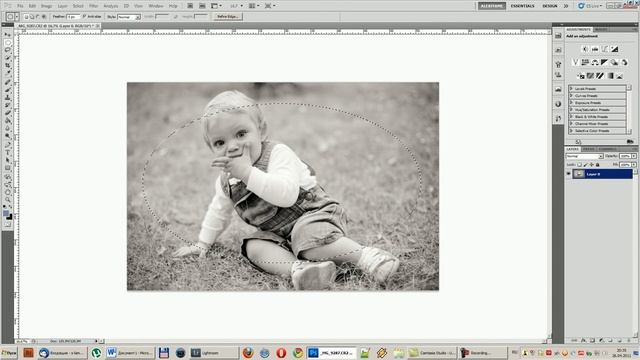Toggle lock position
The width and height of the screenshot is (640, 360).
pyautogui.click(x=591, y=164)
